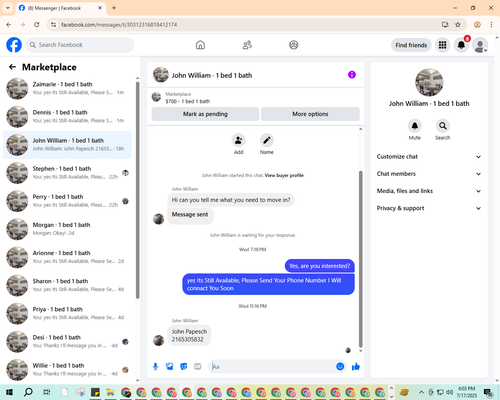Open a new browser tab
Image resolution: width=500 pixels, height=400 pixels.
pyautogui.click(x=114, y=8)
